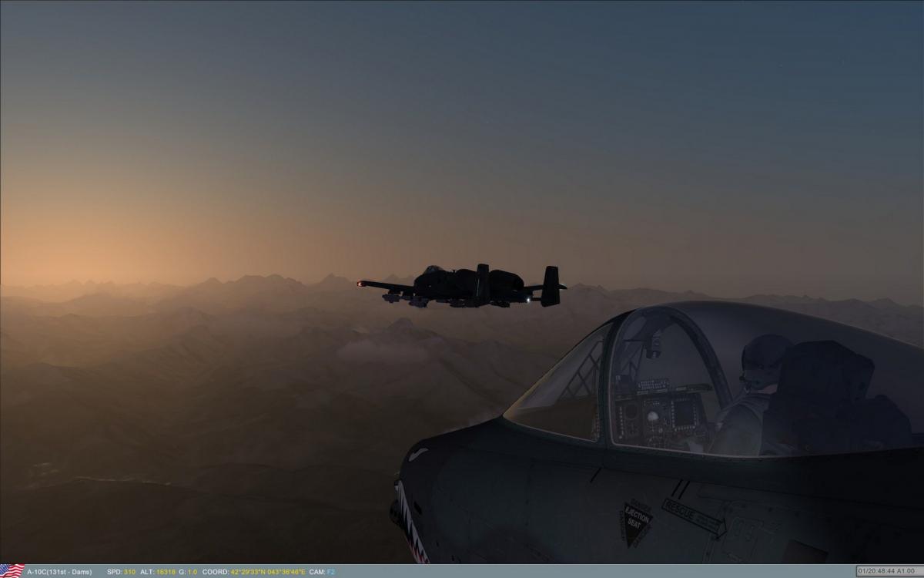924x578 pixels.
Task: Click the US flag icon in status bar
Action: pyautogui.click(x=12, y=571)
